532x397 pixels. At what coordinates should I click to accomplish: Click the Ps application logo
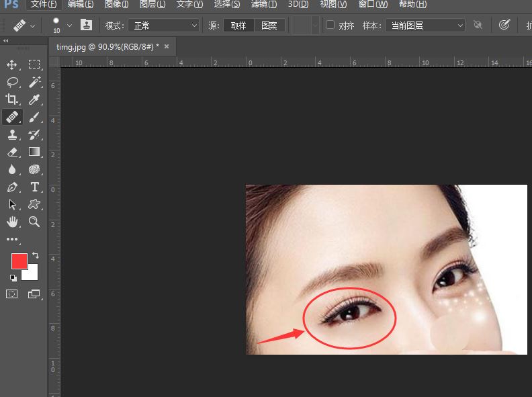[x=11, y=4]
